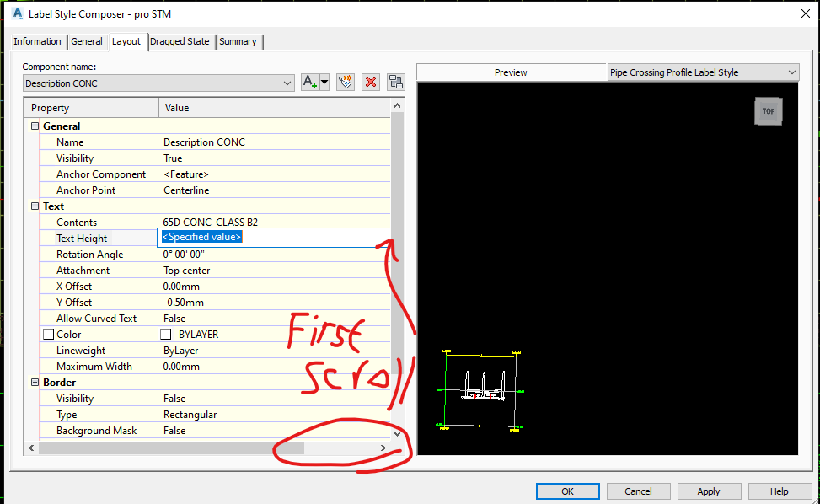Screen dimensions: 820x504
Task: Open the Summary tab
Action: tap(238, 41)
